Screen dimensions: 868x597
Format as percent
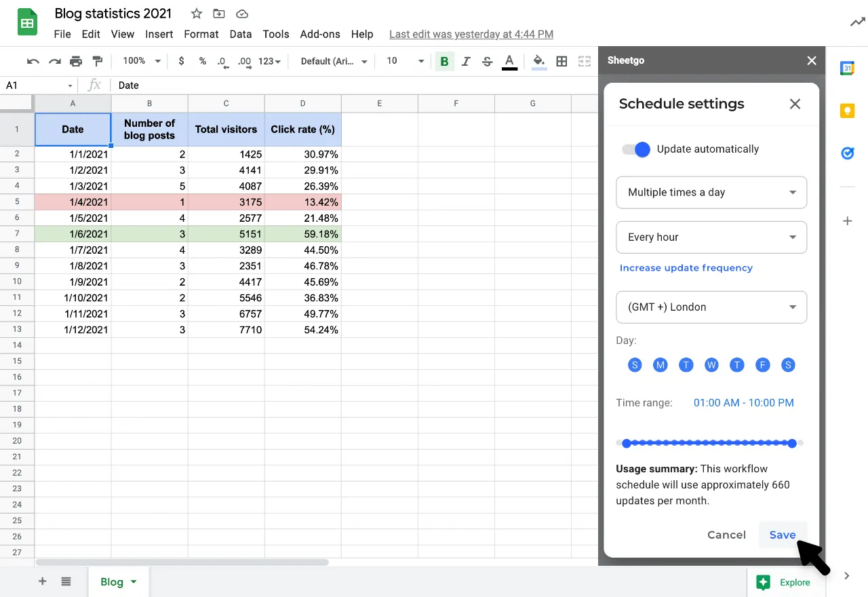tap(202, 61)
